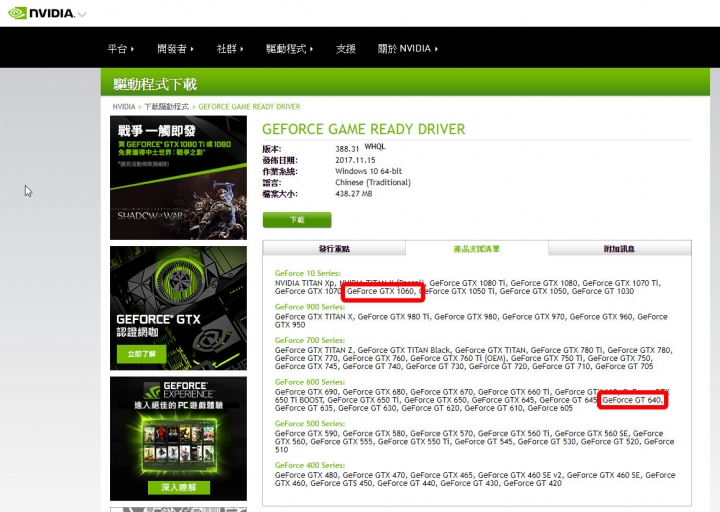Image resolution: width=720 pixels, height=512 pixels.
Task: Go to the 支援 page
Action: 346,49
